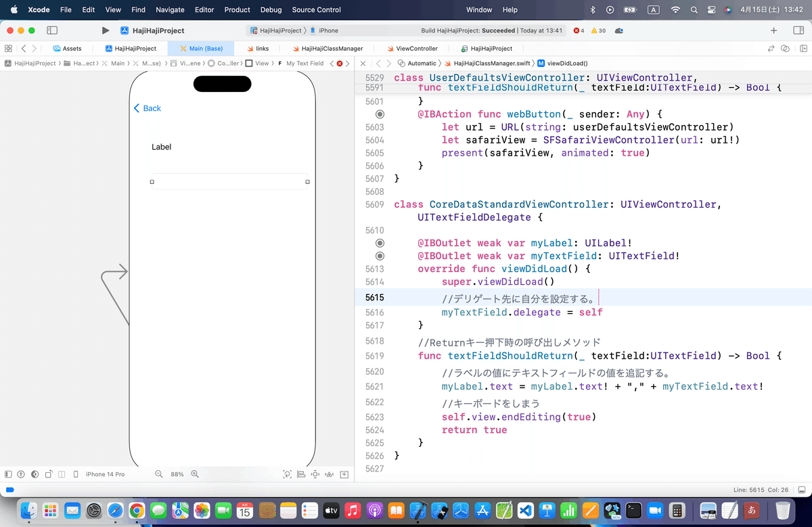The width and height of the screenshot is (812, 527).
Task: Go forward in the left editor history
Action: point(35,49)
